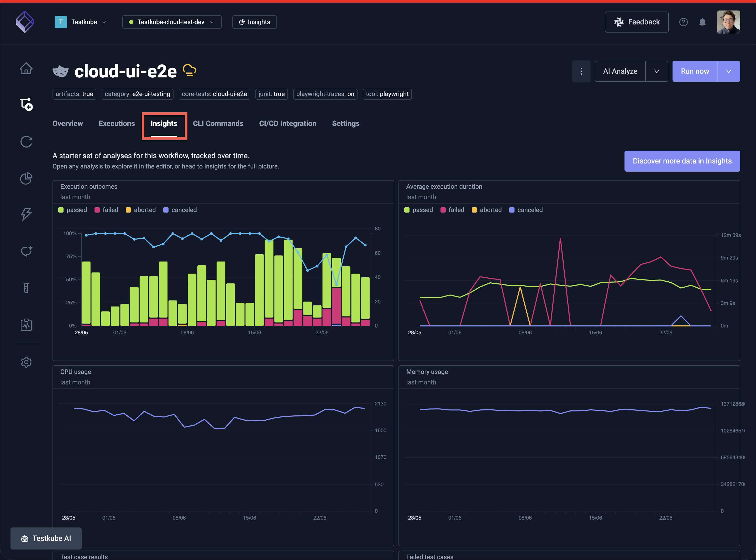Click the AI Analyze button

coord(620,71)
